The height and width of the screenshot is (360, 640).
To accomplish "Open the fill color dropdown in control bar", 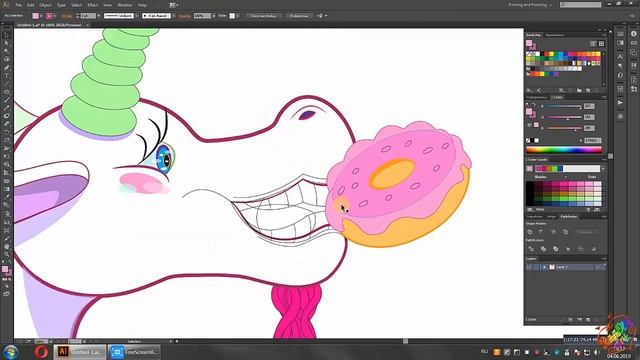I will 41,16.
